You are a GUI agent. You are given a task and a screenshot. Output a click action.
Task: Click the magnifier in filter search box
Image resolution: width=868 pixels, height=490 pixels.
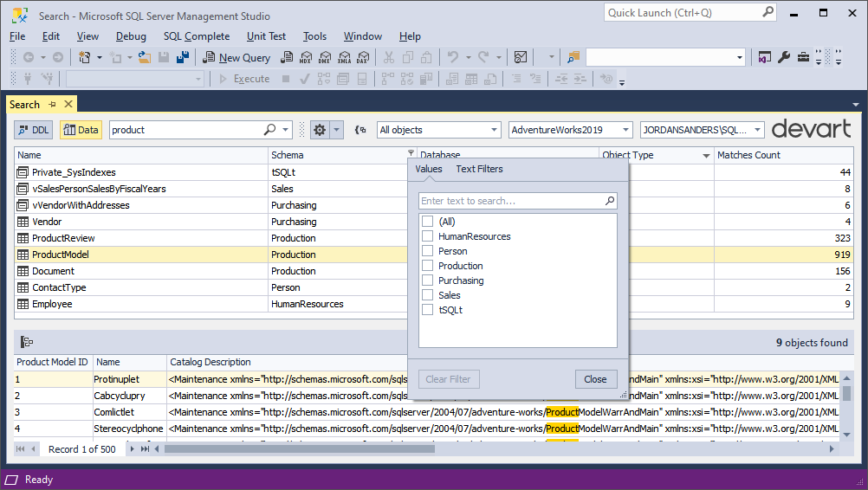coord(610,201)
